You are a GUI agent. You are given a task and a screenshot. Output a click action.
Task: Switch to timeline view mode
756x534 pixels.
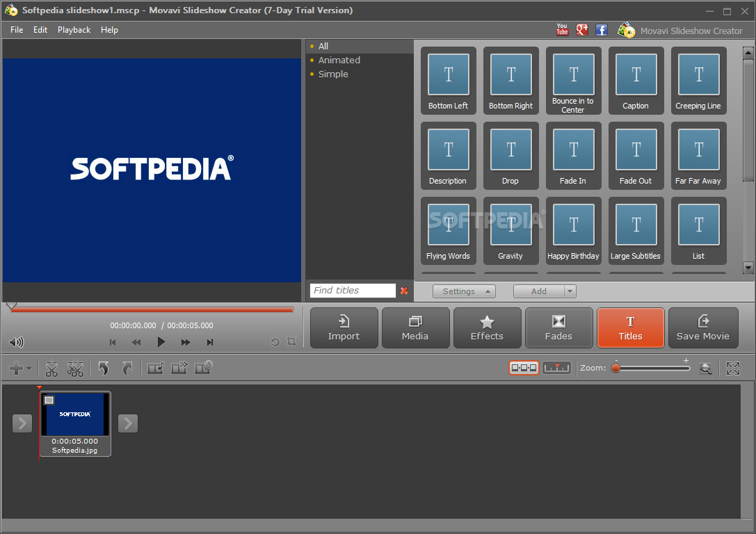click(557, 369)
